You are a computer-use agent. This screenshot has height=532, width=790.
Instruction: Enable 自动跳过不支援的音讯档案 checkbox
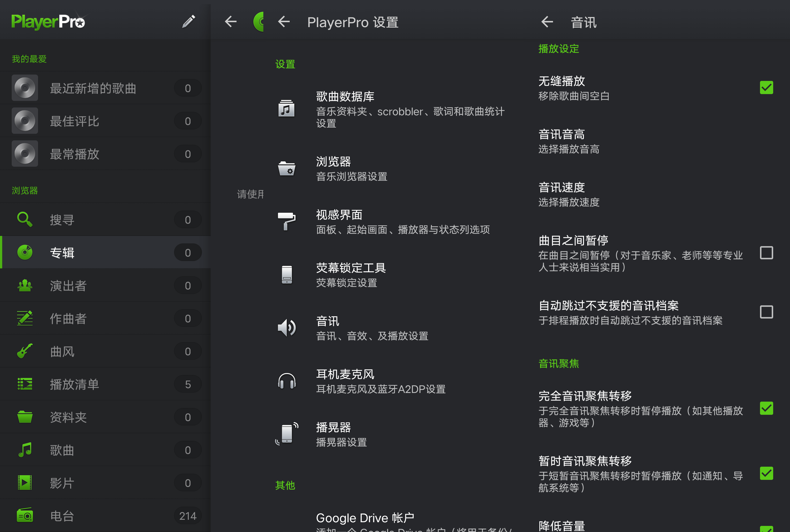[767, 312]
